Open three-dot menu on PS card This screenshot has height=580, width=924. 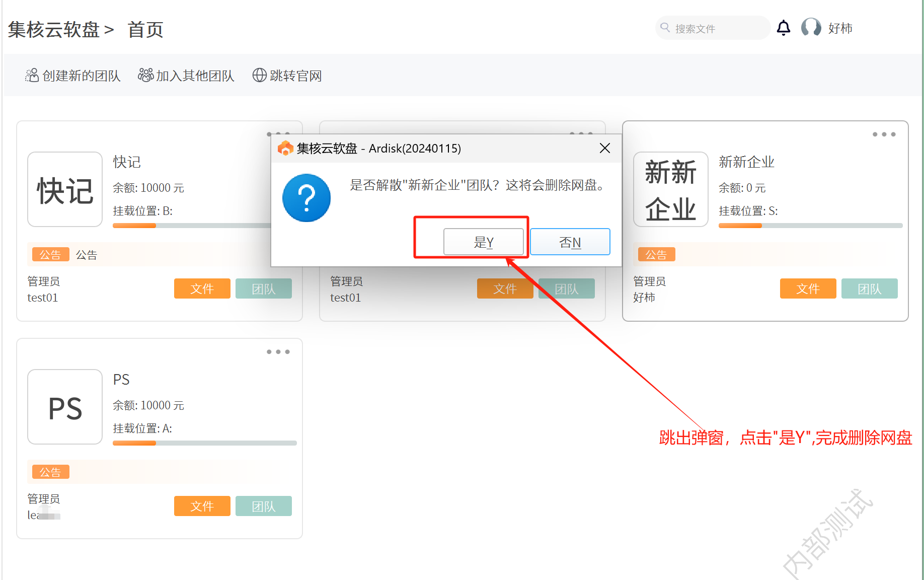click(x=278, y=352)
